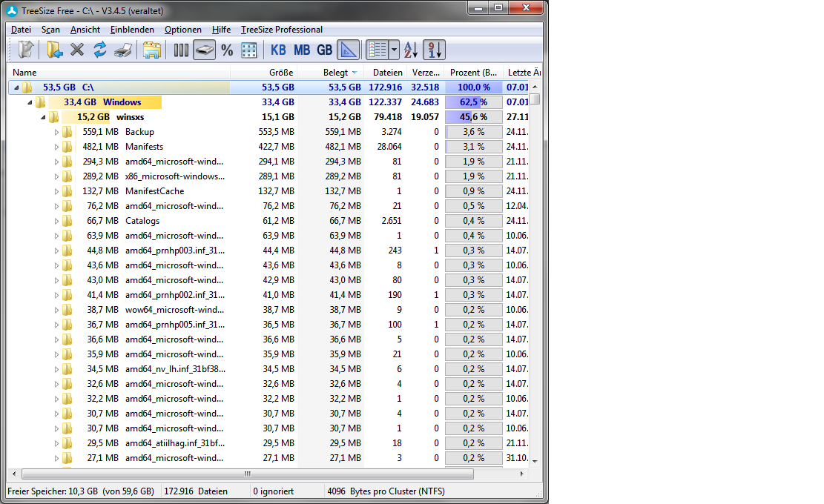Image resolution: width=824 pixels, height=504 pixels.
Task: Open the Einblenden menu
Action: (132, 30)
